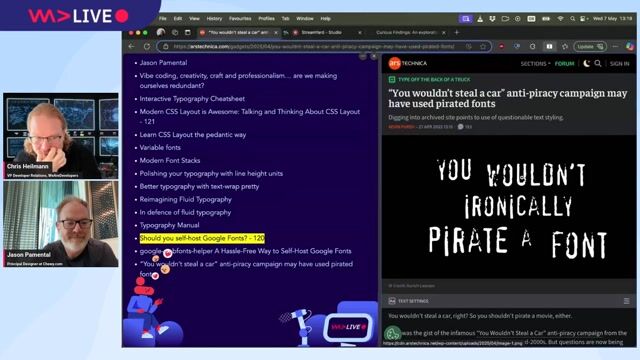Screen dimensions: 640x360
Task: Open Ars Technica site search
Action: coord(598,63)
